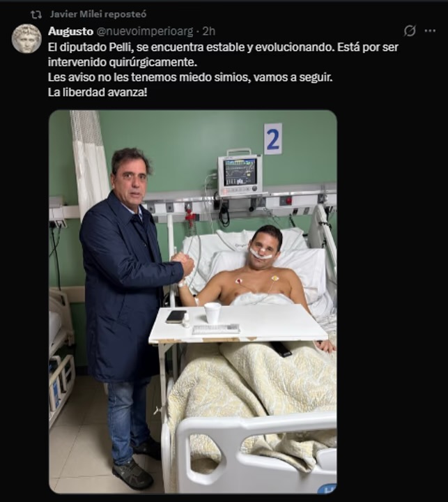
Task: Click the smartphone on the bed table
Action: click(176, 317)
